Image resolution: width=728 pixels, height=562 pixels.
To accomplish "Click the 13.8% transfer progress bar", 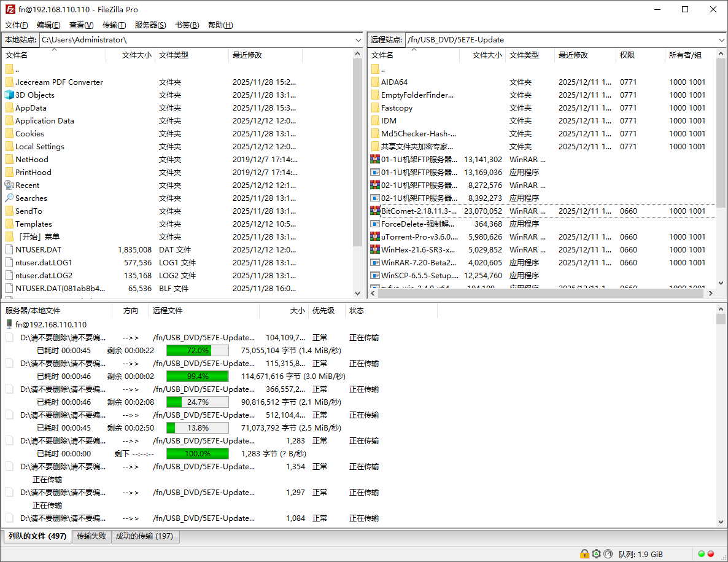I will click(x=197, y=427).
